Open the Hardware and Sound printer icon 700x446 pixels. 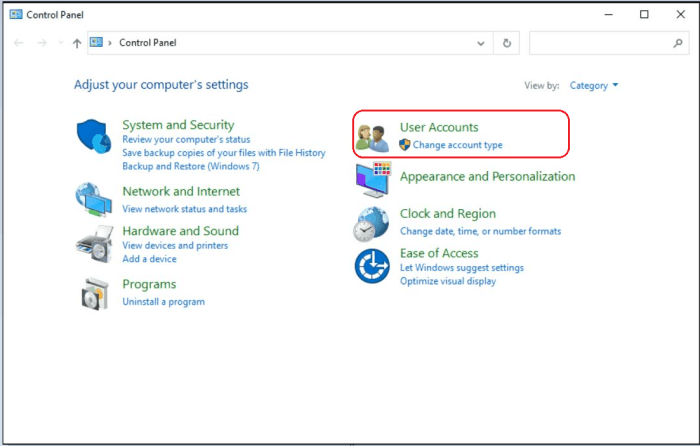(x=95, y=244)
